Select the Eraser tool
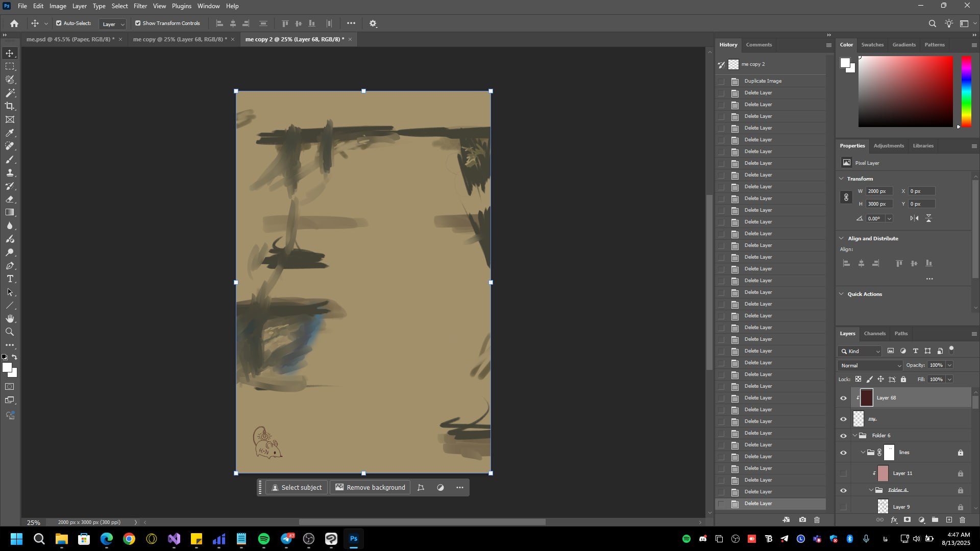980x551 pixels. point(10,199)
